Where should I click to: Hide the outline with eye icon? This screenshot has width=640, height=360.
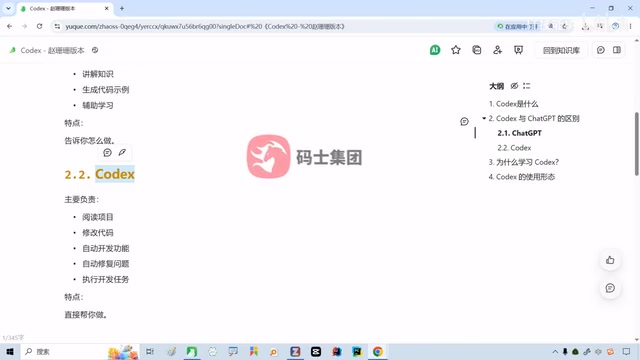(x=514, y=86)
